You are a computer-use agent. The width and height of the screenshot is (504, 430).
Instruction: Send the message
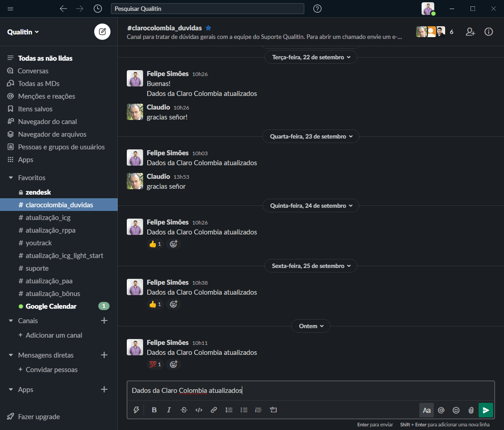[x=486, y=410]
